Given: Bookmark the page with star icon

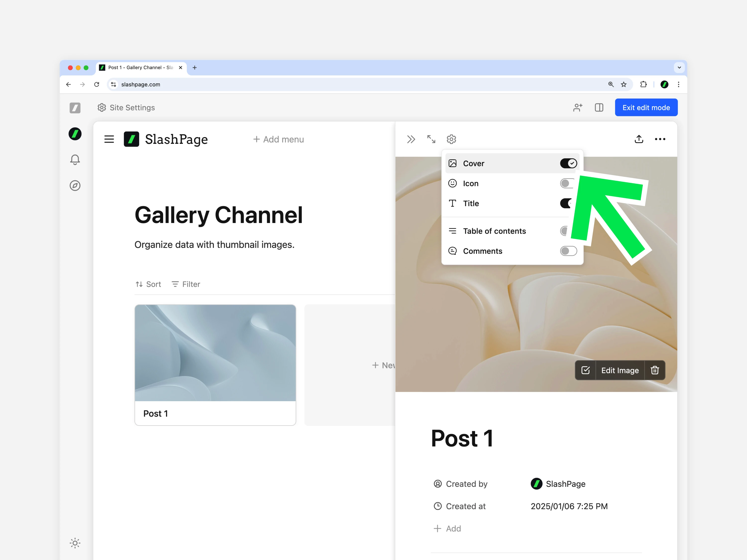Looking at the screenshot, I should pos(624,84).
